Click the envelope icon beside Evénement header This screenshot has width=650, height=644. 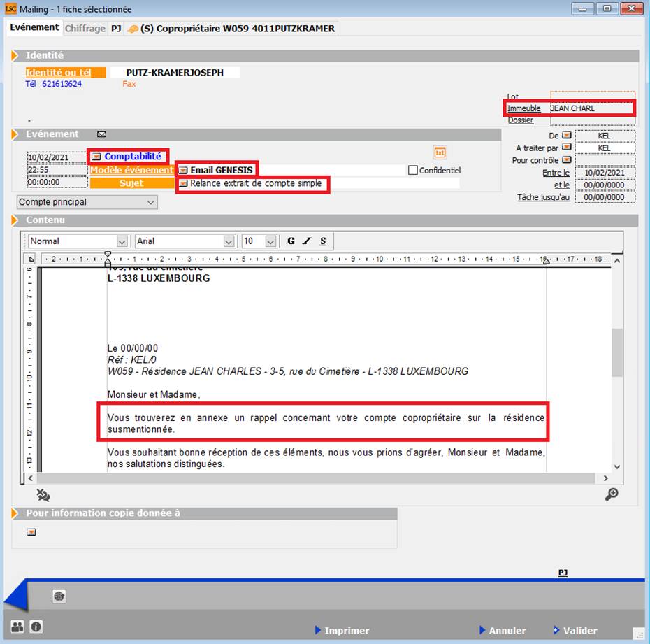pyautogui.click(x=101, y=134)
